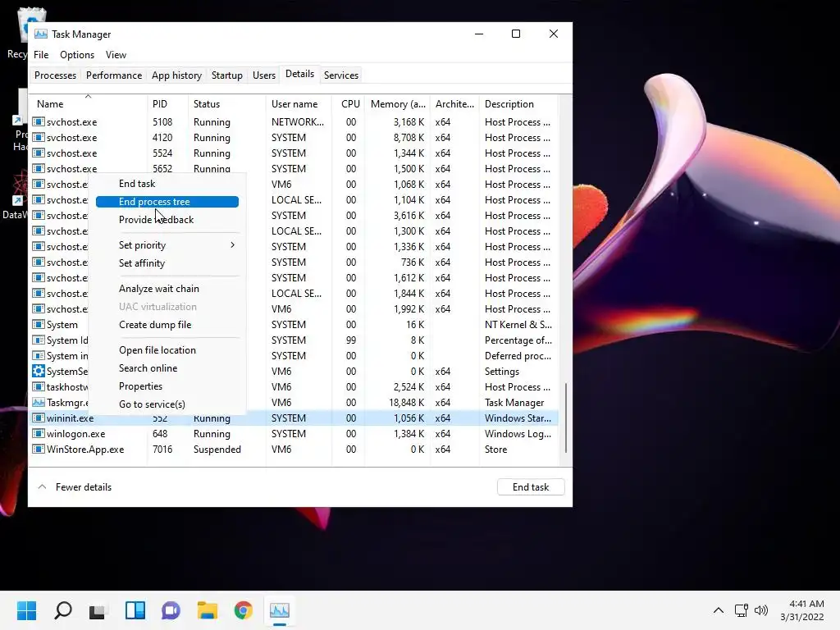Viewport: 840px width, 630px height.
Task: Click the WinStore.App.exe process icon
Action: coord(38,449)
